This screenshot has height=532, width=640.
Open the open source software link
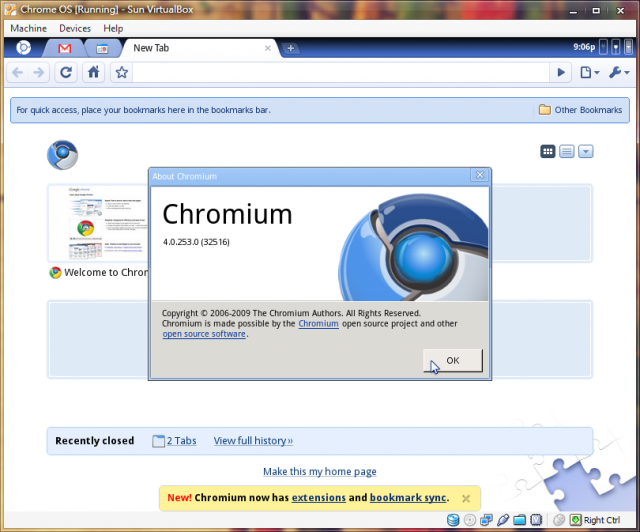(x=204, y=334)
